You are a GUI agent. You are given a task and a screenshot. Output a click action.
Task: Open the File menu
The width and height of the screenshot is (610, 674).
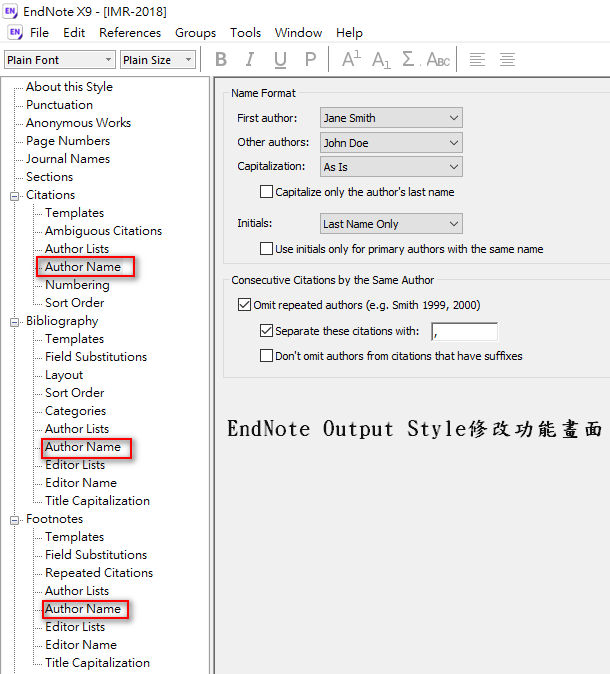(x=39, y=33)
